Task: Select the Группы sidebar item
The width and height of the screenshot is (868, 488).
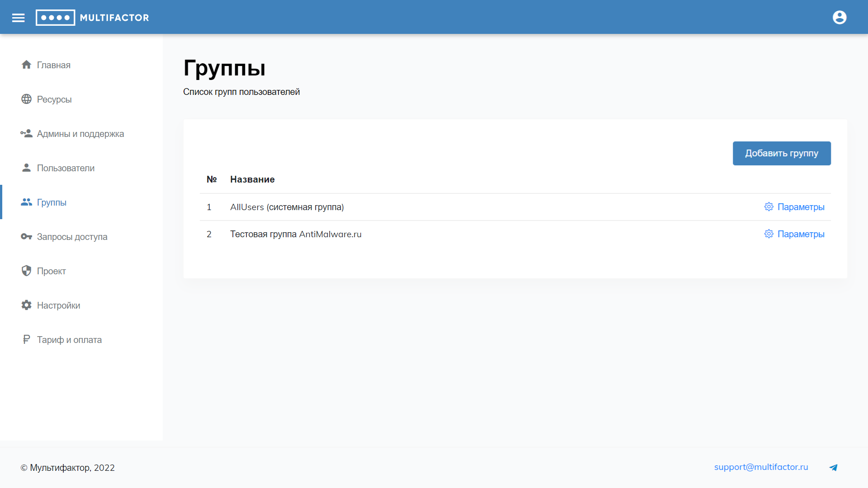Action: pyautogui.click(x=52, y=202)
